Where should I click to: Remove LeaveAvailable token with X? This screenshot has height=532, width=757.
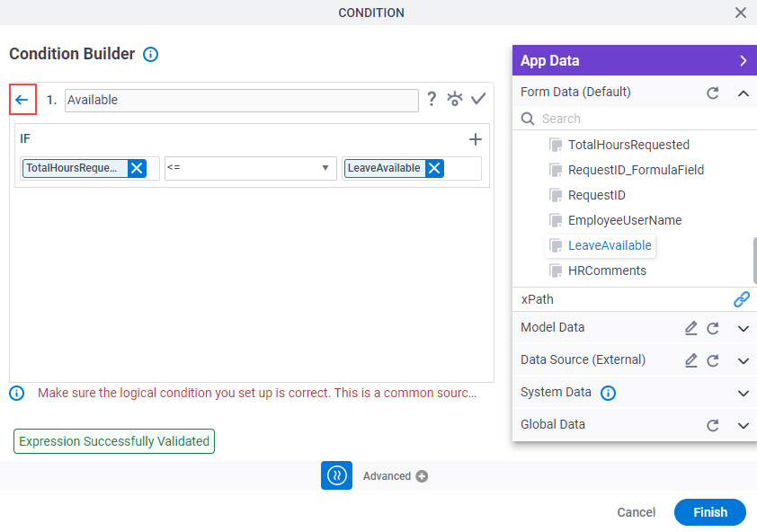[x=434, y=168]
